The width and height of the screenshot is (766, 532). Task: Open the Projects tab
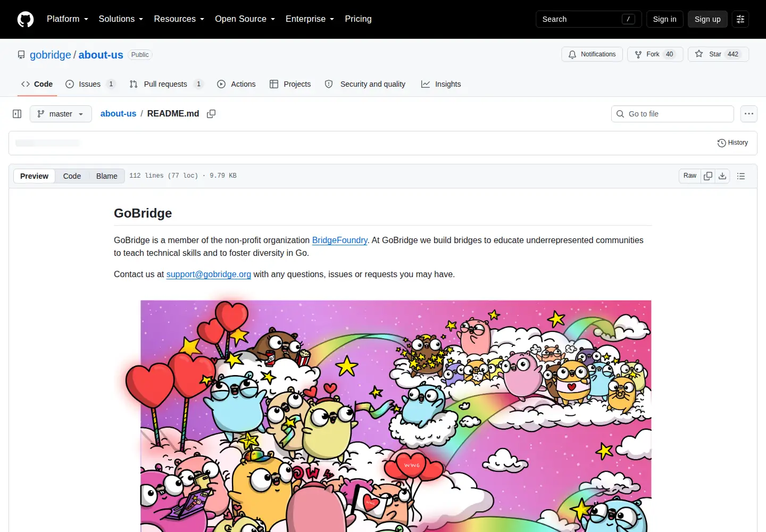click(x=290, y=84)
